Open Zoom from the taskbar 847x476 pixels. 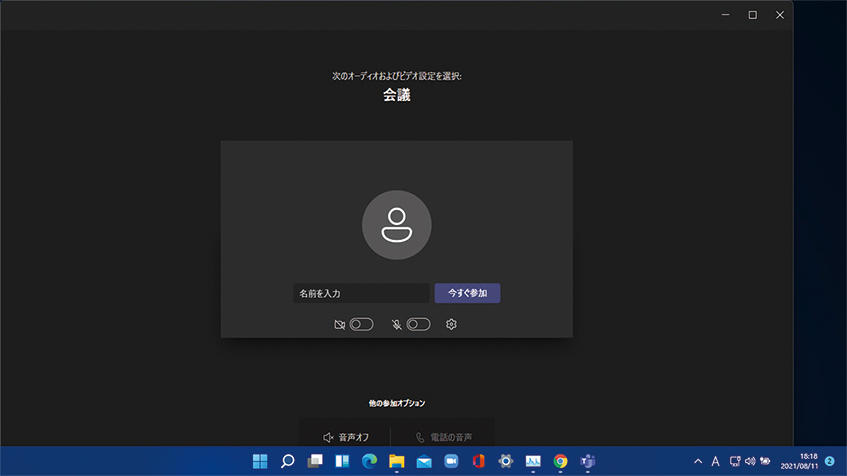point(451,461)
